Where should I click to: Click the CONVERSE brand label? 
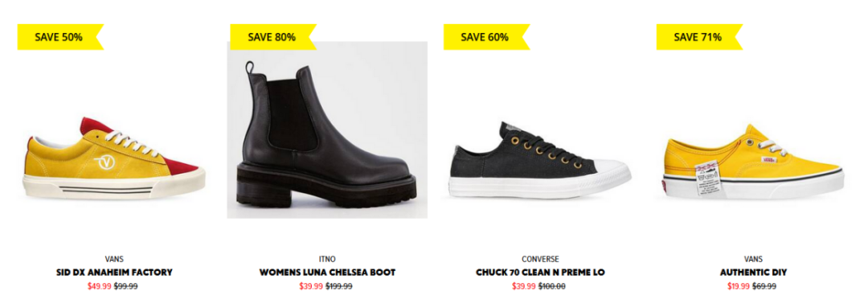tap(540, 259)
